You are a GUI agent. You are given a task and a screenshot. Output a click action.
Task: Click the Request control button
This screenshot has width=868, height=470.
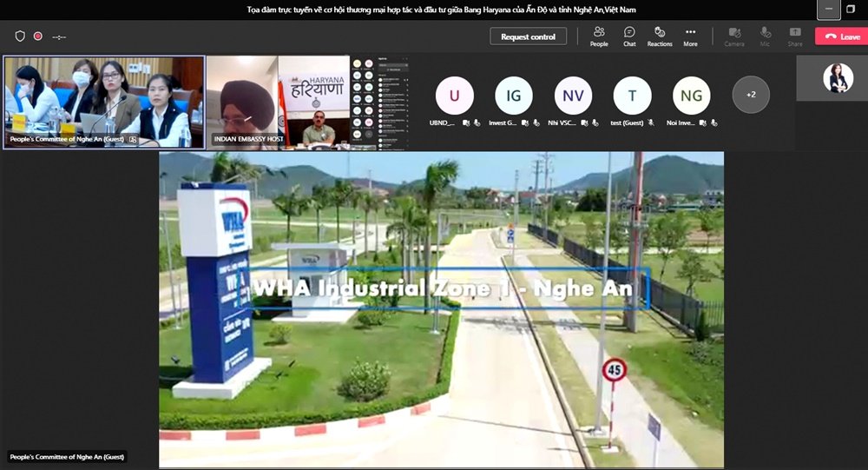coord(528,36)
